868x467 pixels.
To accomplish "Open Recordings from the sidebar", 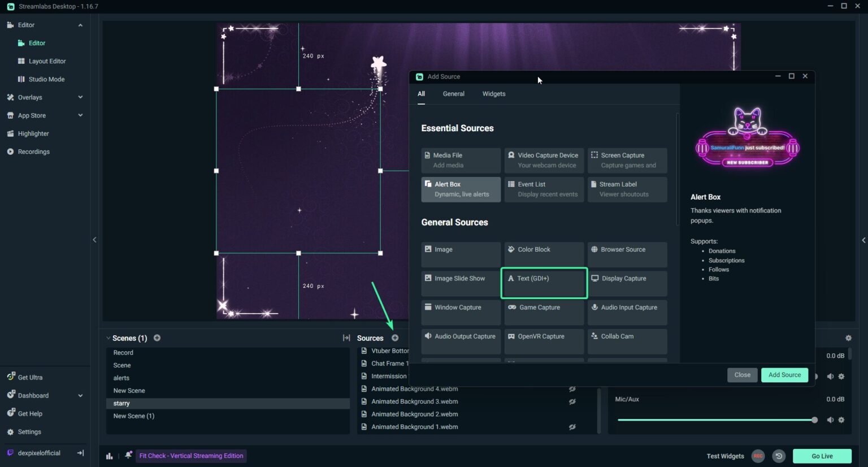I will pos(33,152).
